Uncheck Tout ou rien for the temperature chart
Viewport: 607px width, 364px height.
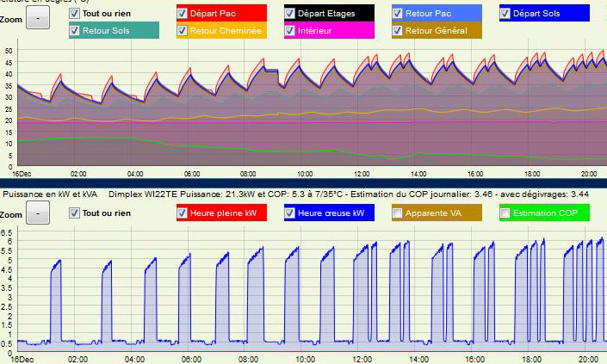coord(74,14)
